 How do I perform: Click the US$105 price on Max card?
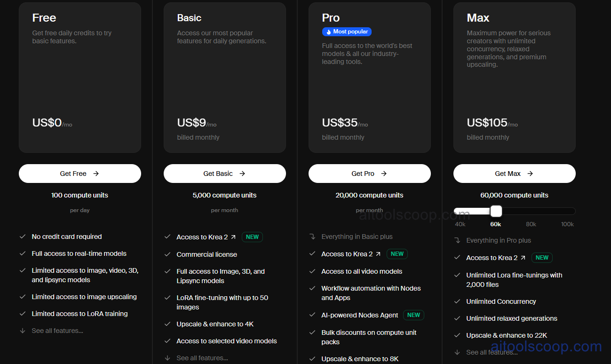pyautogui.click(x=487, y=123)
